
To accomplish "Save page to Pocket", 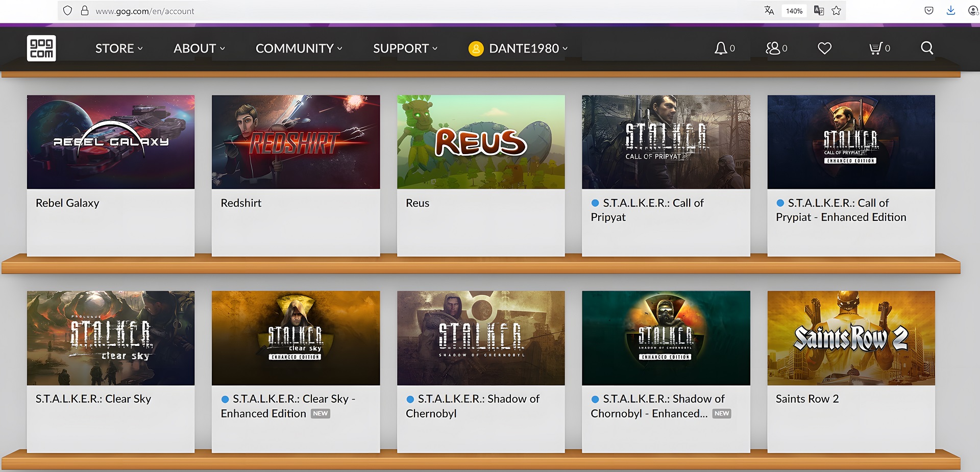I will [x=929, y=11].
